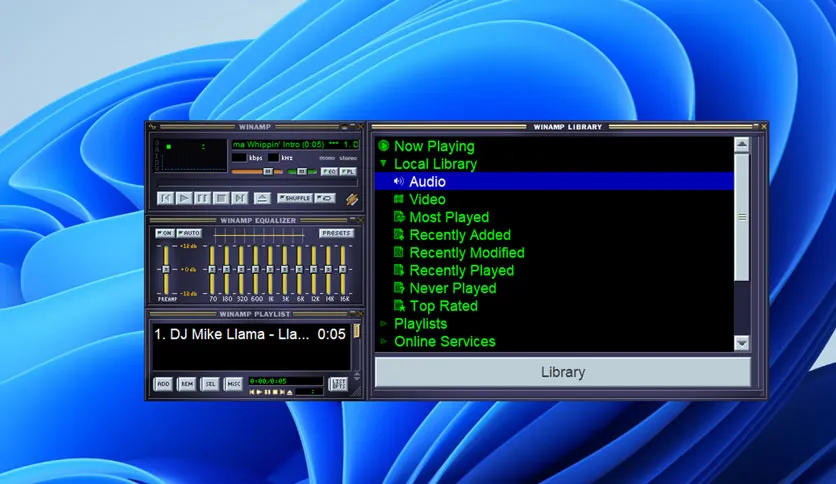Enable the equalizer AUTO button
This screenshot has width=836, height=484.
(x=189, y=233)
